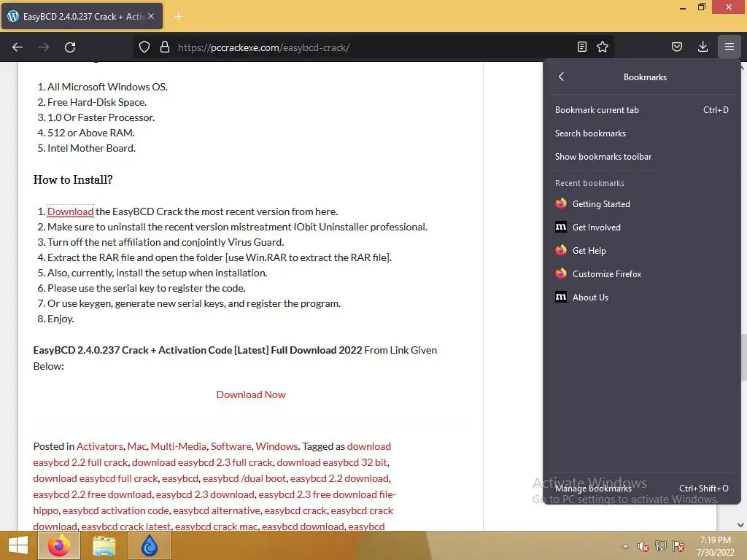
Task: Click the Firefox icon beside Get Help
Action: click(x=561, y=251)
